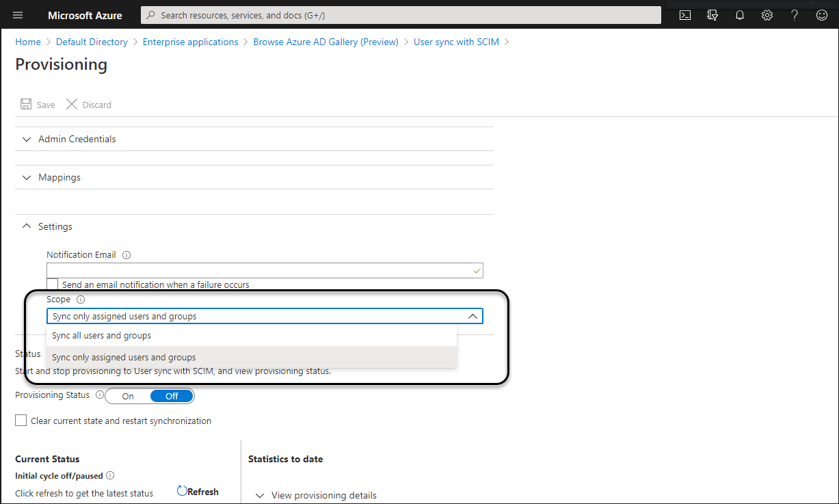Go to Home breadcrumb
Image resolution: width=839 pixels, height=504 pixels.
(x=28, y=42)
